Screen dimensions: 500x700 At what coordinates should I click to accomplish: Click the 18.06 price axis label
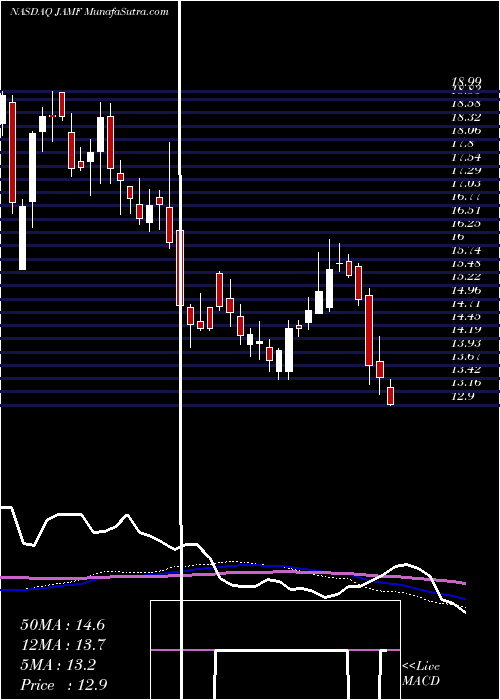tap(466, 130)
